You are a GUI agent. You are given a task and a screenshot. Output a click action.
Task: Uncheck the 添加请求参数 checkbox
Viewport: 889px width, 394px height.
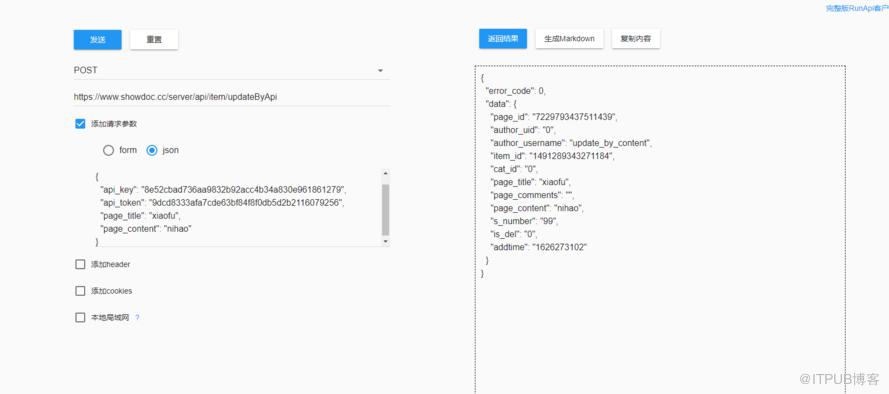80,124
